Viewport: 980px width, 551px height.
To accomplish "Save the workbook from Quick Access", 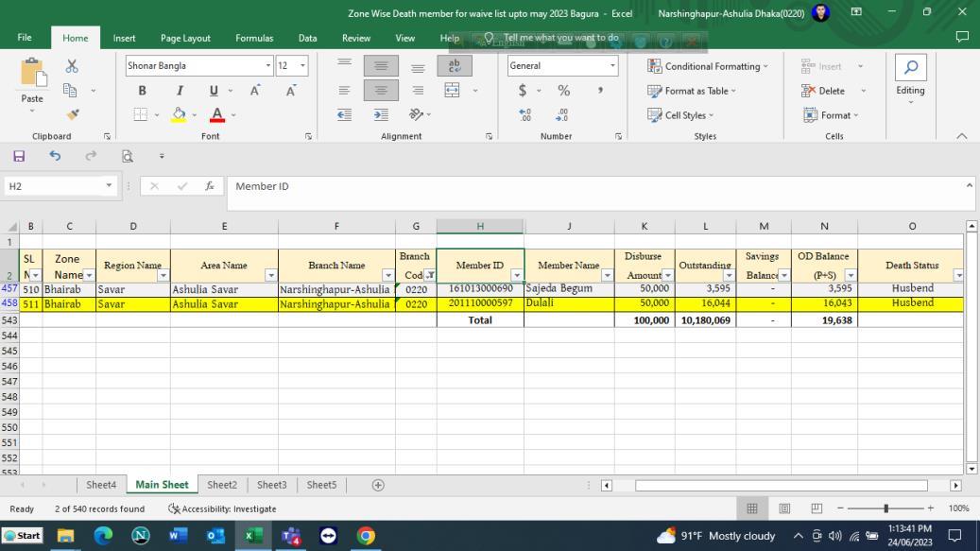I will (x=19, y=156).
